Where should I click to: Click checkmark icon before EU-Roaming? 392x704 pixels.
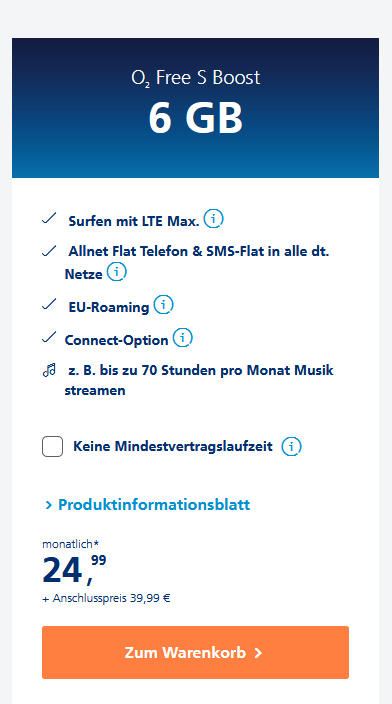tap(49, 304)
